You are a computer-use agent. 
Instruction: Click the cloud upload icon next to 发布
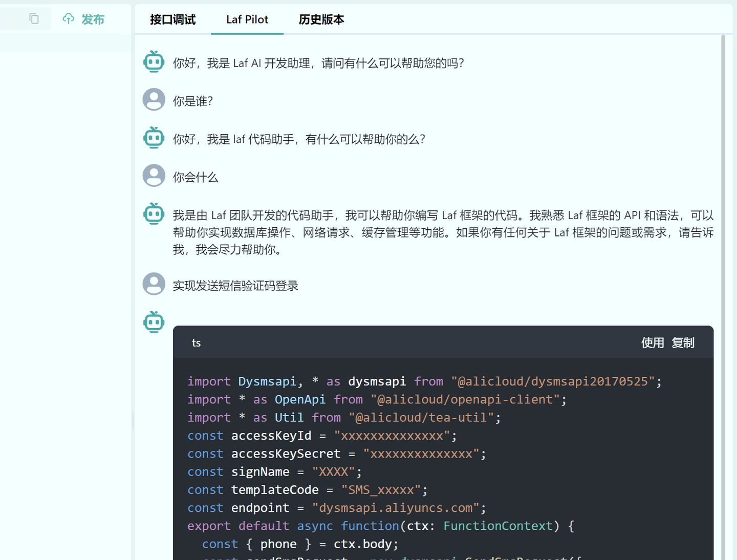[x=68, y=18]
